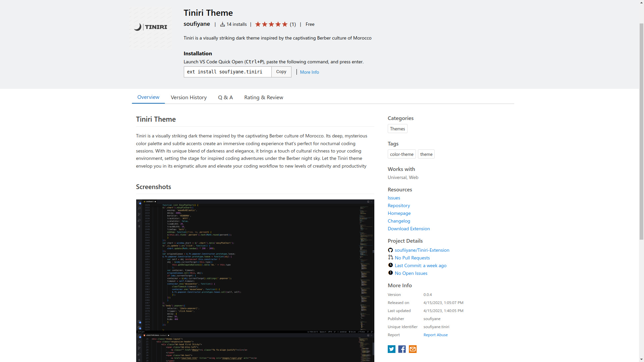The width and height of the screenshot is (644, 362).
Task: Click the clock icon beside Last Commit
Action: 390,265
